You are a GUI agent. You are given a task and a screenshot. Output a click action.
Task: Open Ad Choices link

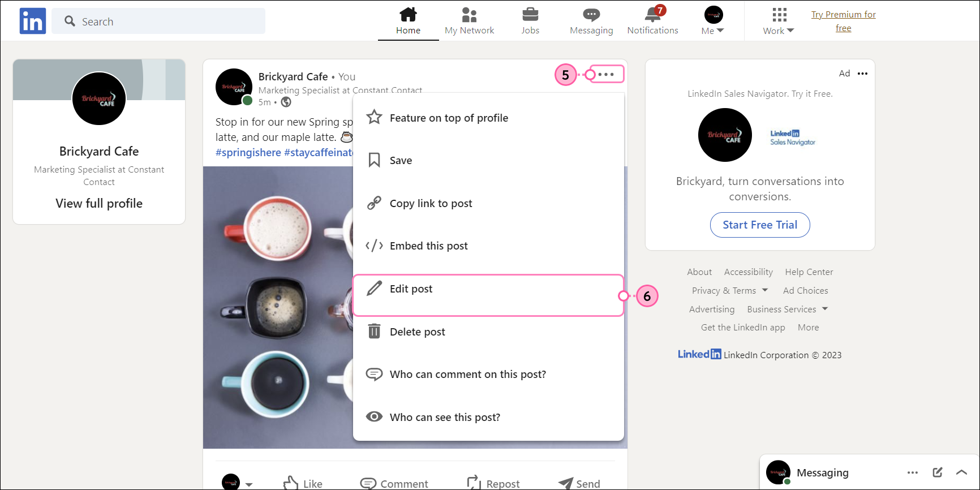coord(805,290)
